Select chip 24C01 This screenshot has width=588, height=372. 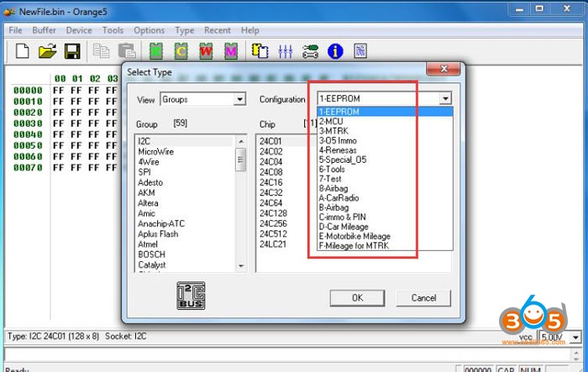pyautogui.click(x=270, y=141)
